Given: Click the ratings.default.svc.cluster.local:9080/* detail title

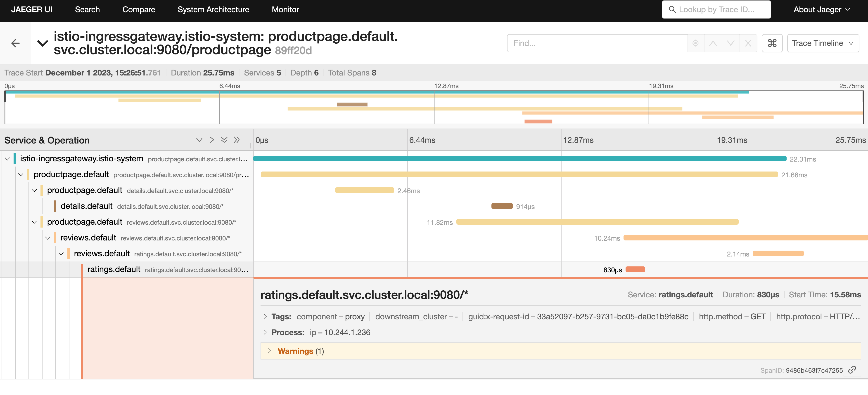Looking at the screenshot, I should [364, 295].
